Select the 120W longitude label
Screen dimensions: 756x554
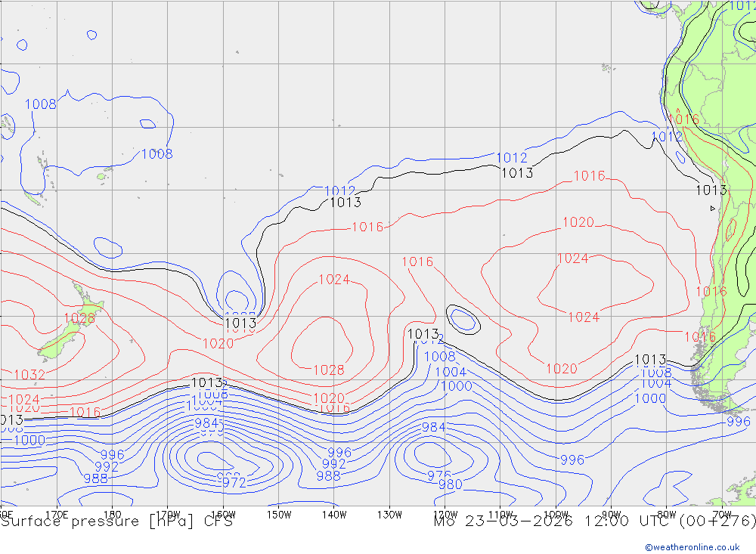445,515
